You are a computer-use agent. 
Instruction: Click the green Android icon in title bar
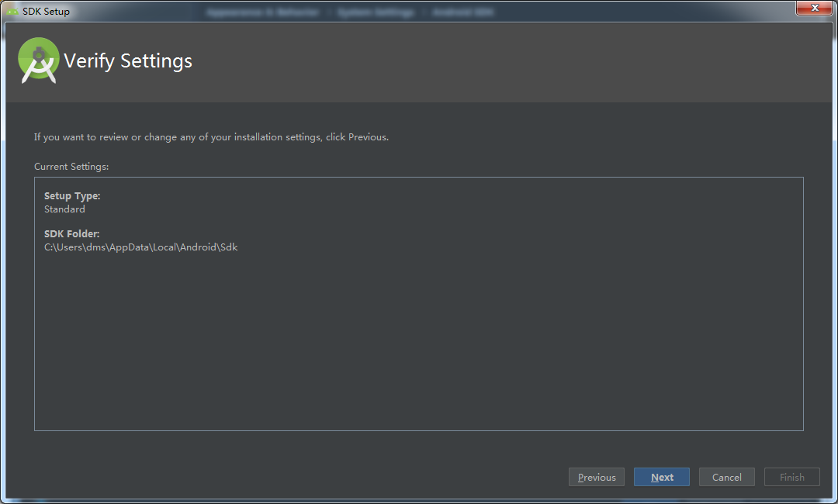[11, 11]
